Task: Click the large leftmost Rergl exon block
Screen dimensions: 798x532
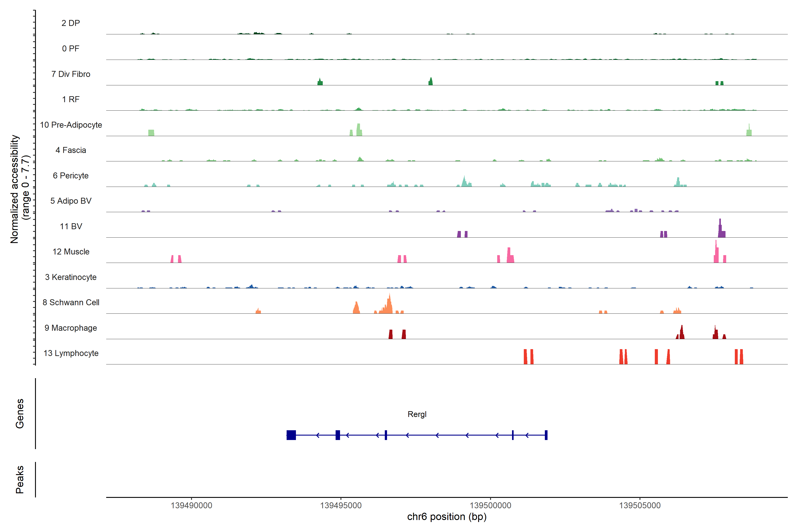Action: click(291, 435)
